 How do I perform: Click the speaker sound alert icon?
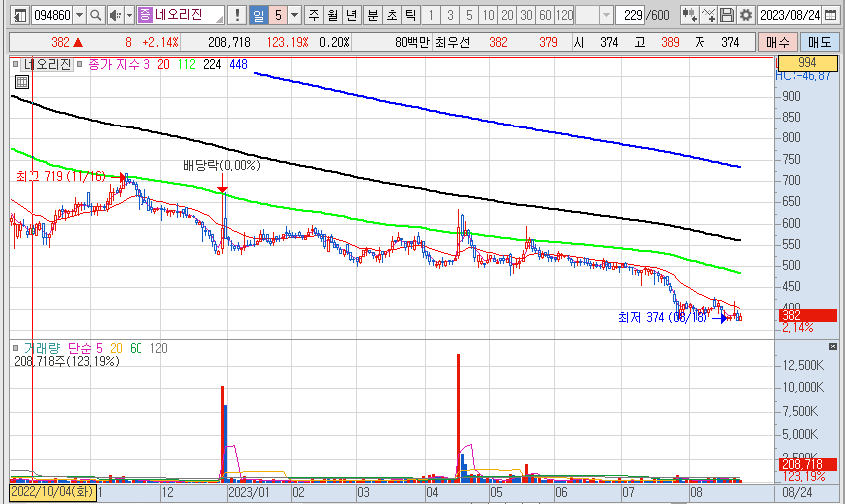[115, 15]
